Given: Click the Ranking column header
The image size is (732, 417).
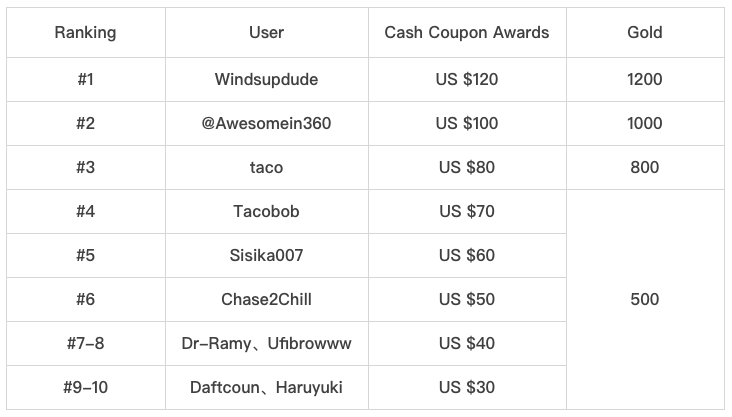Looking at the screenshot, I should (x=85, y=32).
